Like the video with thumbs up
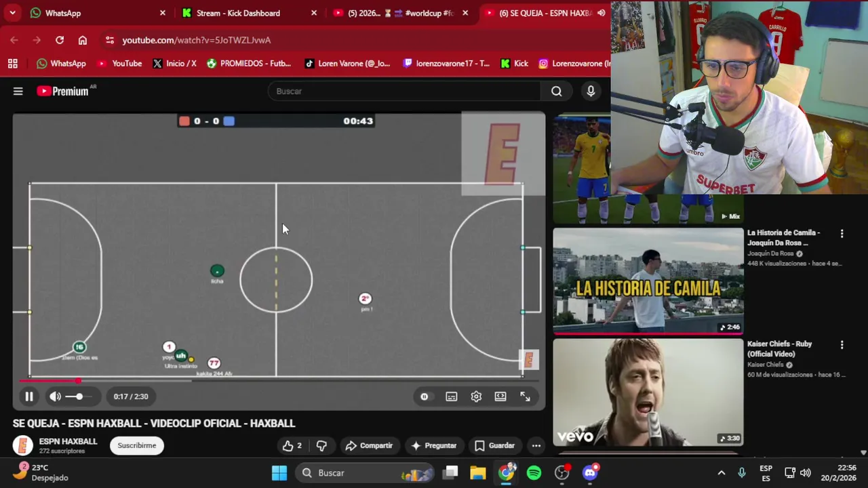The height and width of the screenshot is (488, 868). click(x=292, y=445)
